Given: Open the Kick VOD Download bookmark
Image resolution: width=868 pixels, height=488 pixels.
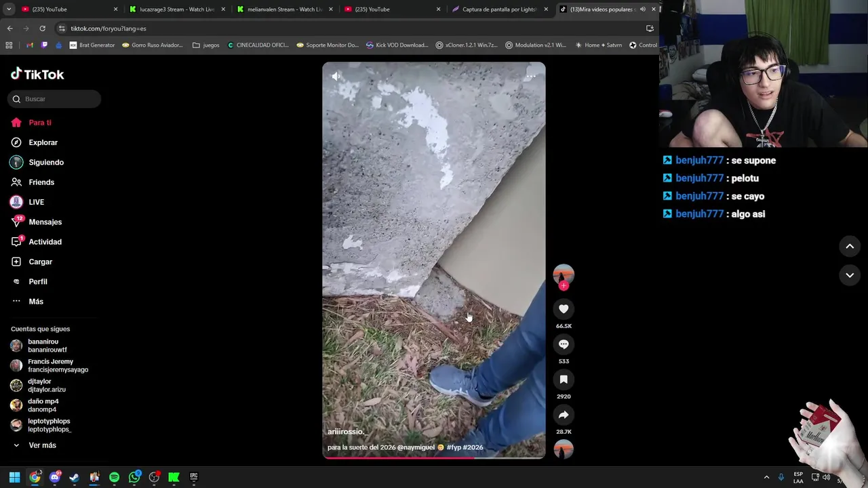Looking at the screenshot, I should coord(397,45).
